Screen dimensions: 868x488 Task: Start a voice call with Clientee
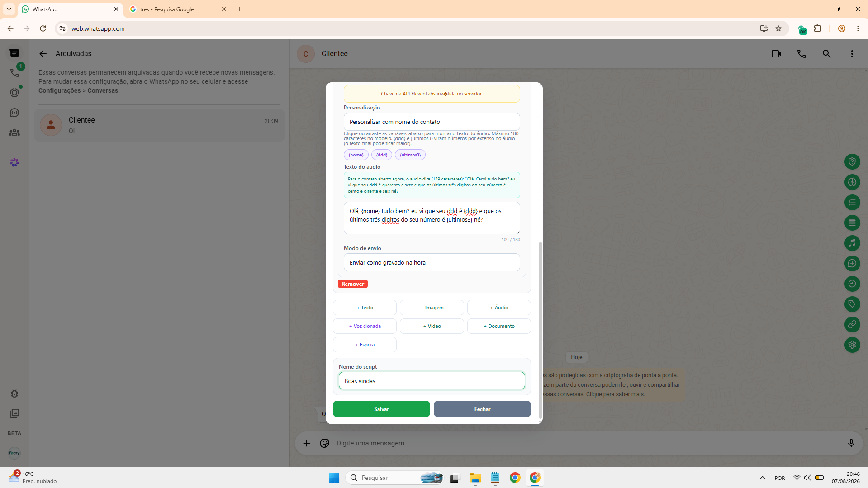(x=802, y=54)
